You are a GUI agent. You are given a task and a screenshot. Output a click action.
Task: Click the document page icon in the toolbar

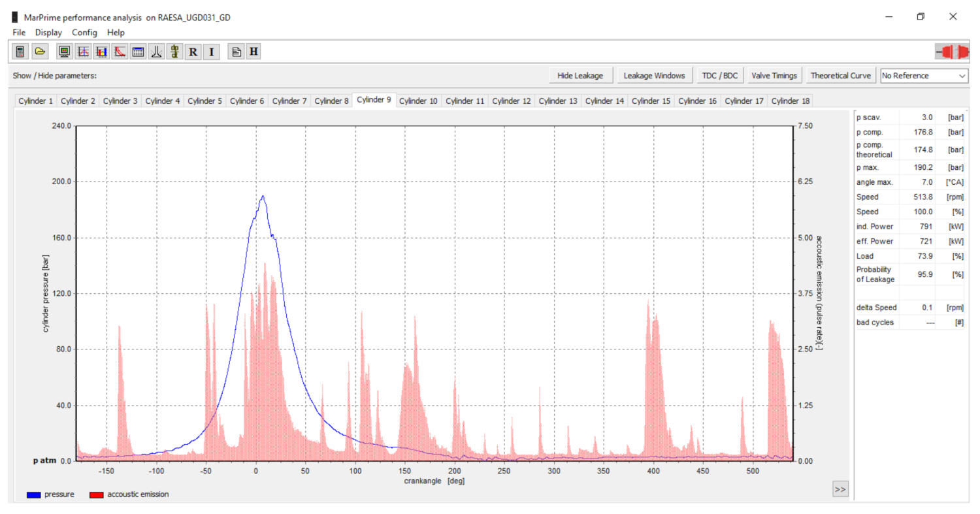coord(237,52)
